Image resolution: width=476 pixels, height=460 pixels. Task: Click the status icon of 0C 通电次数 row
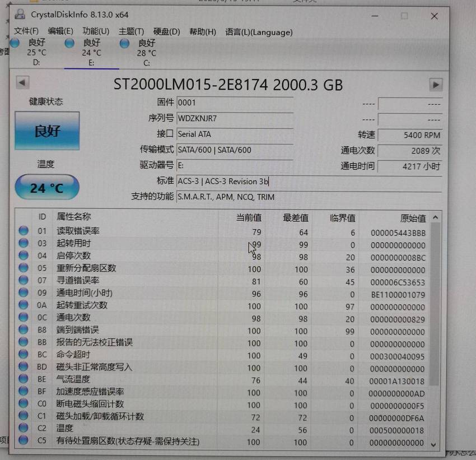24,317
